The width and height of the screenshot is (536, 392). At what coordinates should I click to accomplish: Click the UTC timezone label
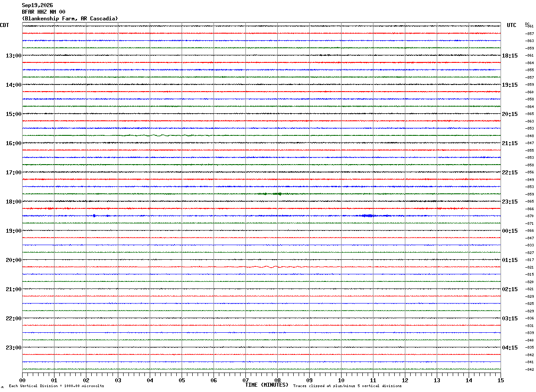pyautogui.click(x=512, y=25)
